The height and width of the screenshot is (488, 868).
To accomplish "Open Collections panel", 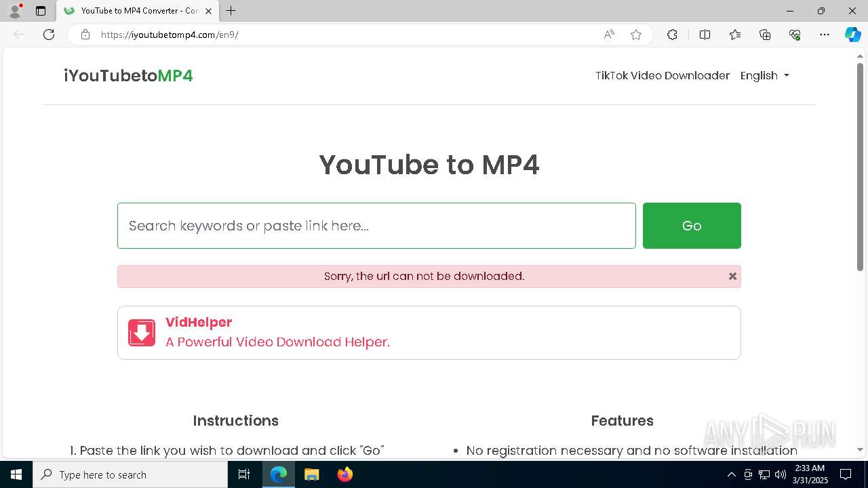I will coord(765,35).
